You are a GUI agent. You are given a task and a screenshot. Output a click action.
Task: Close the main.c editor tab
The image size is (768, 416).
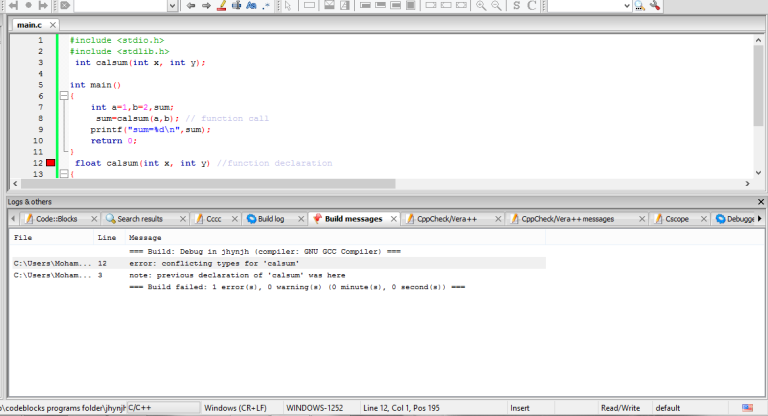(52, 24)
